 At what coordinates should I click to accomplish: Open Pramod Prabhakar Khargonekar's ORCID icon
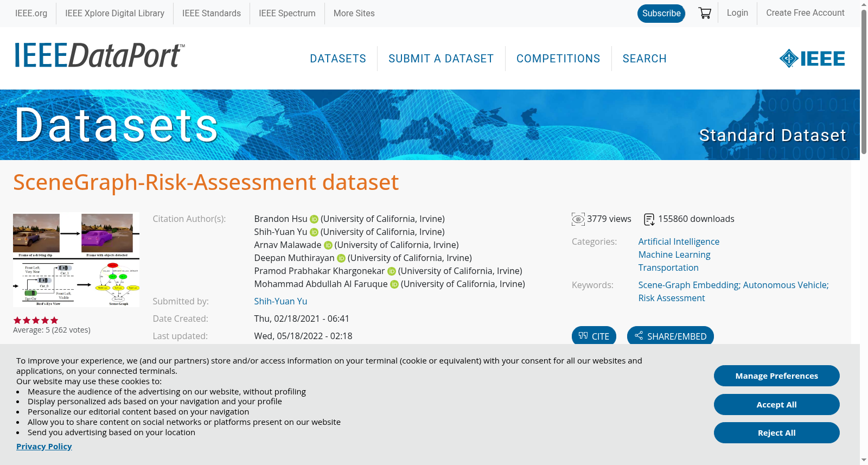point(392,271)
